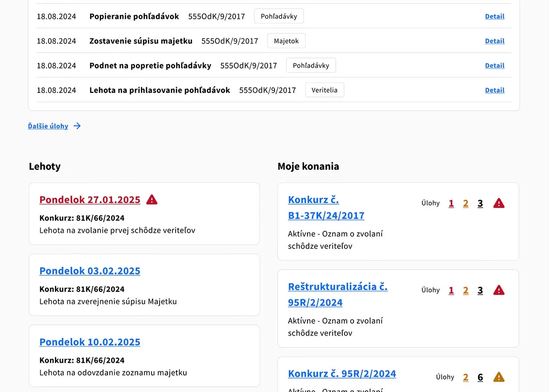The height and width of the screenshot is (392, 549).
Task: Open Detail for Podnet na popretie pohľadávky
Action: click(495, 66)
